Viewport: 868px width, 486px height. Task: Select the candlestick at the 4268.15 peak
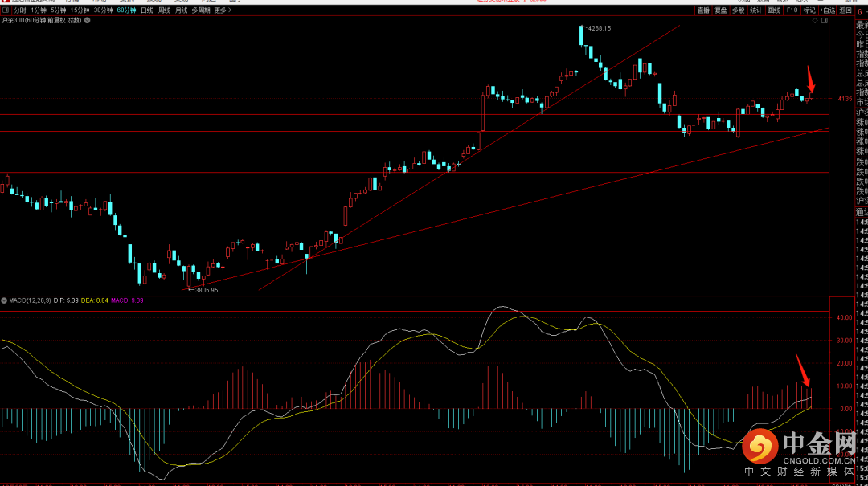point(581,35)
